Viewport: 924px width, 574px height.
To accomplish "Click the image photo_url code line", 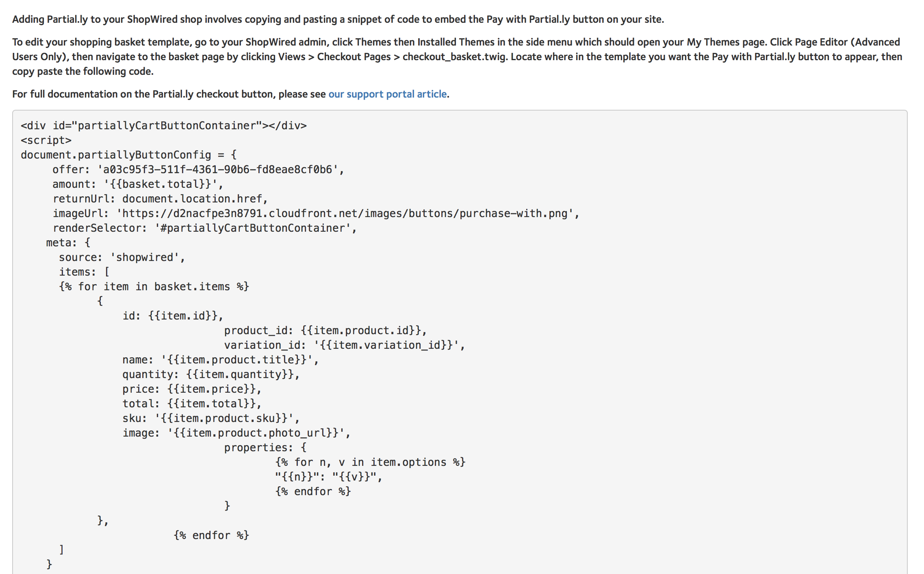I will [236, 433].
